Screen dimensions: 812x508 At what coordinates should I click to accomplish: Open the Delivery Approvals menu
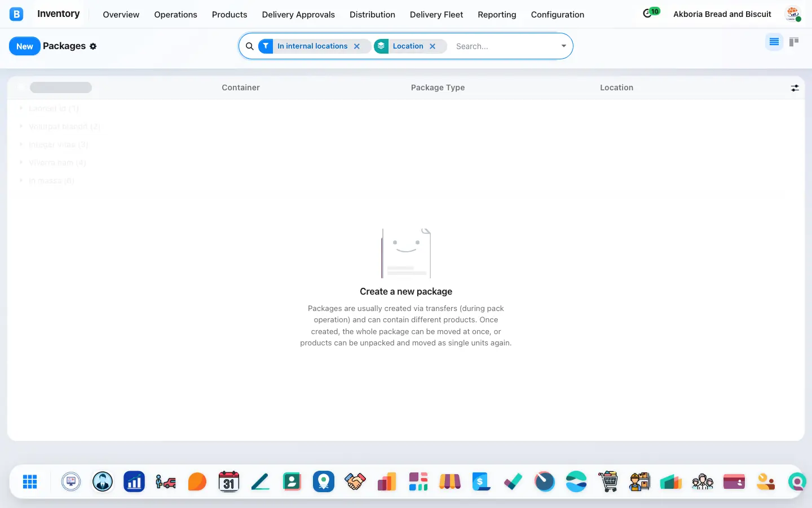(298, 15)
